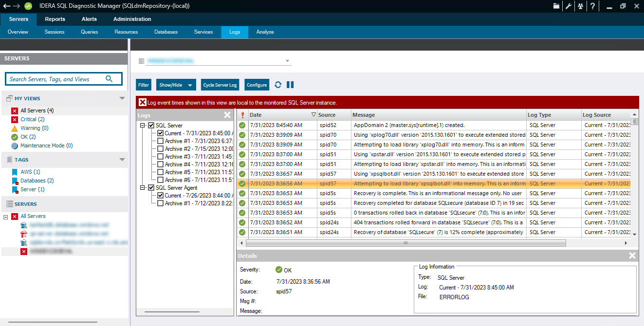
Task: Click the wrench tools icon in title bar
Action: [568, 6]
